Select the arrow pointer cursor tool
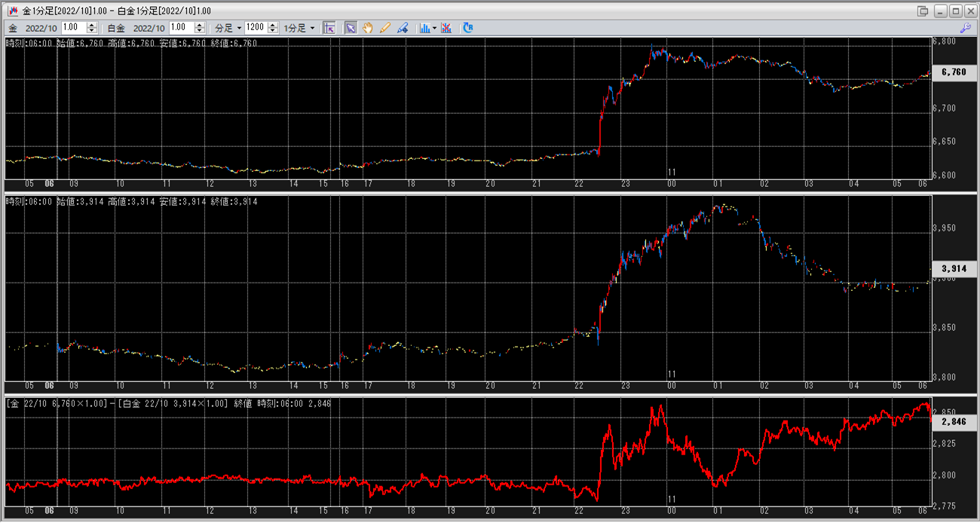This screenshot has height=523, width=980. 351,28
